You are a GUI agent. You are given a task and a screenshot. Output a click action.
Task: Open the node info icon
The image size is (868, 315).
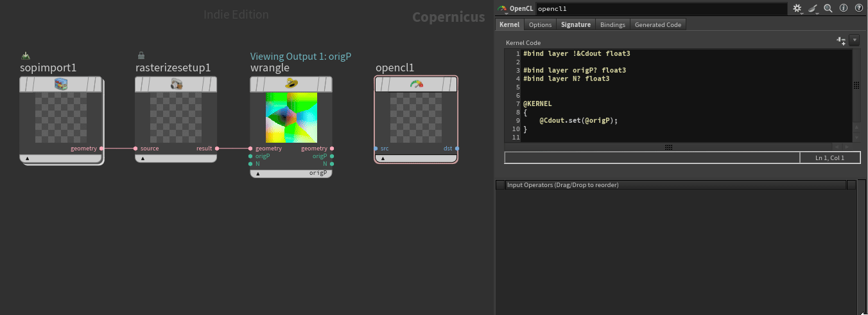844,8
